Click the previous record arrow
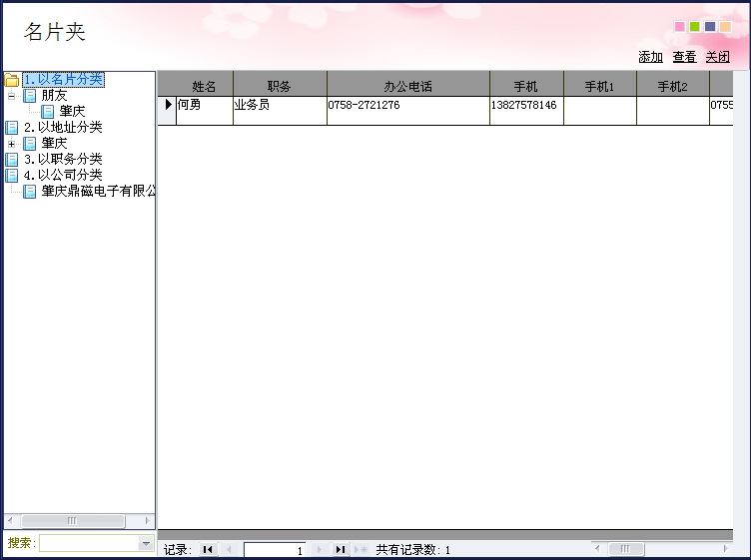This screenshot has width=751, height=560. [229, 549]
